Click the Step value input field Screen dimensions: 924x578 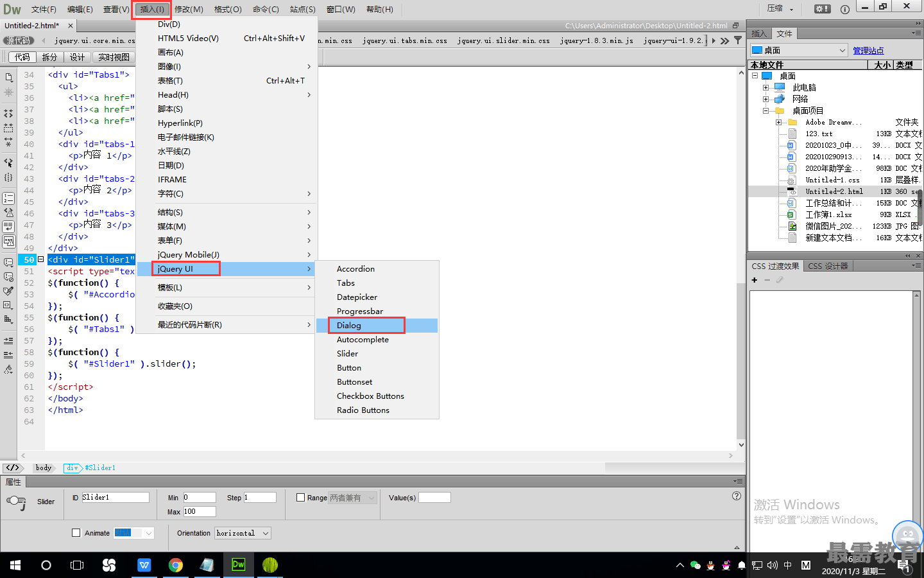pos(260,498)
